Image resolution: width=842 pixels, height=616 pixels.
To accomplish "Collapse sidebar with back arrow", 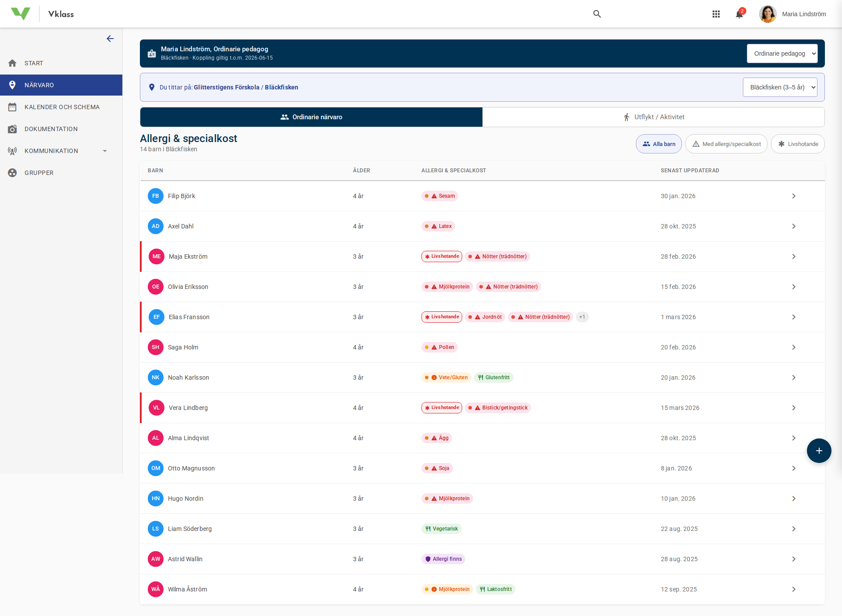I will point(110,39).
